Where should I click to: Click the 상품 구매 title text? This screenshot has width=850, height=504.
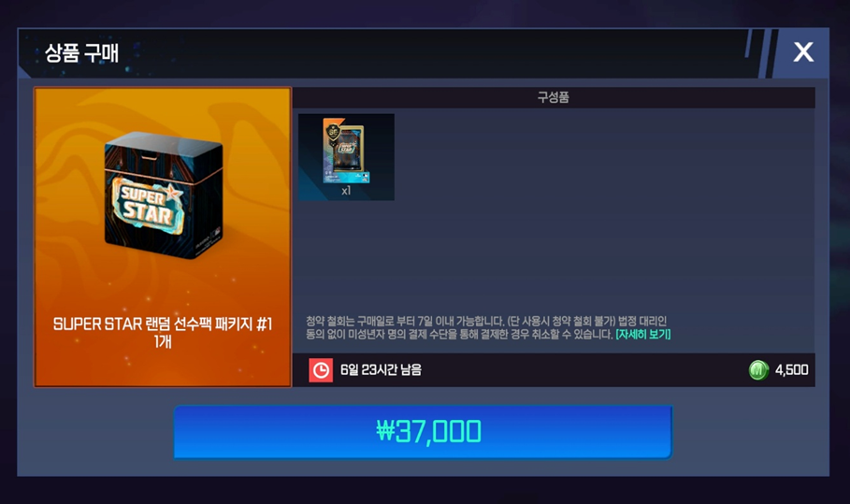click(x=81, y=53)
